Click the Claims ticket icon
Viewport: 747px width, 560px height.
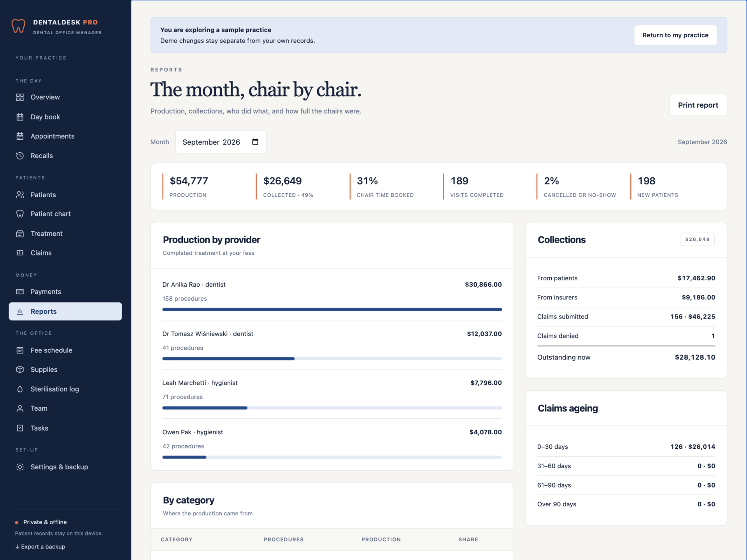pos(20,253)
